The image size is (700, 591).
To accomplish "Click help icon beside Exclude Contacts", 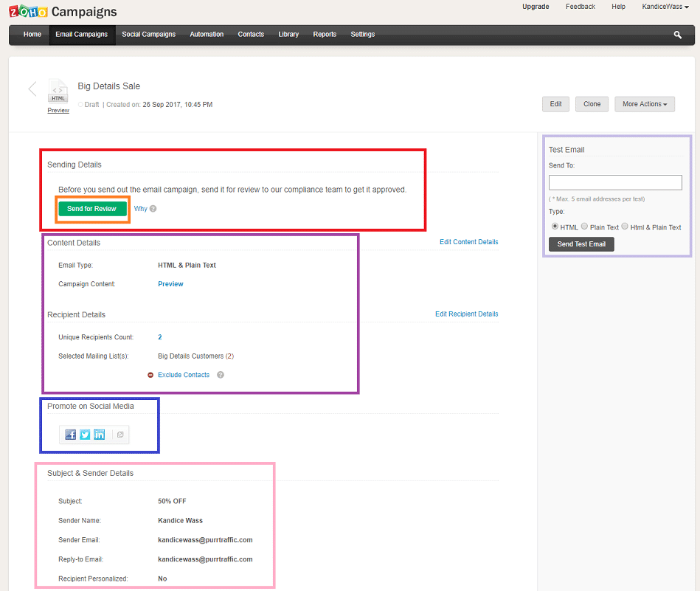I will [x=221, y=375].
